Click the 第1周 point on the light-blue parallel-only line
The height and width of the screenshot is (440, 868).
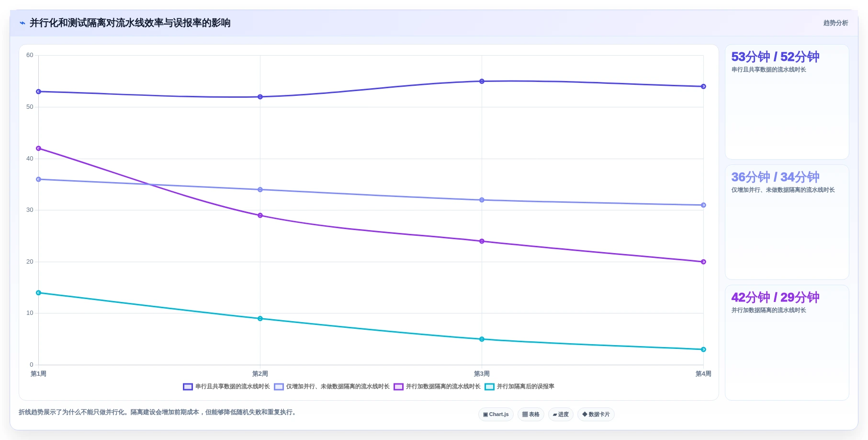[x=39, y=179]
